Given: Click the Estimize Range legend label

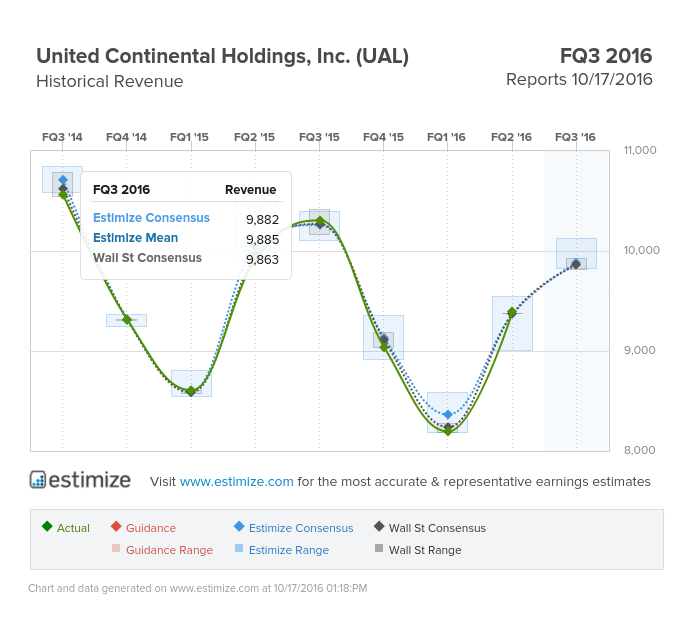Looking at the screenshot, I should coord(289,550).
